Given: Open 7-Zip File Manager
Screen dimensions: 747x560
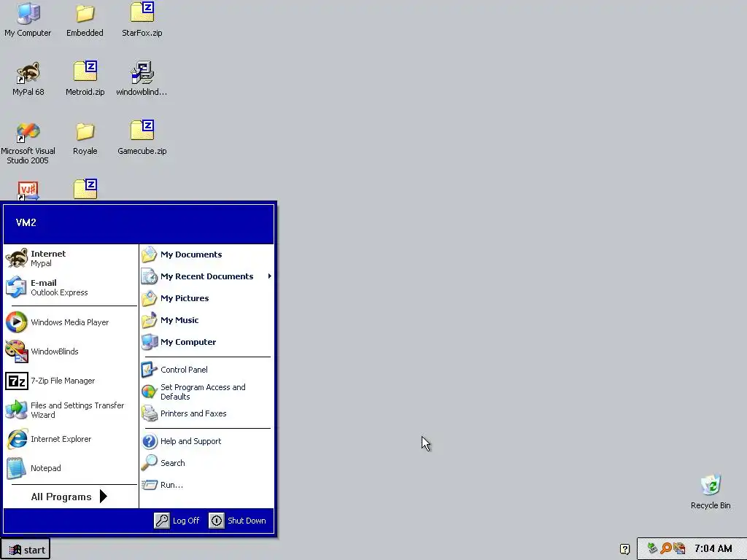Looking at the screenshot, I should tap(71, 381).
